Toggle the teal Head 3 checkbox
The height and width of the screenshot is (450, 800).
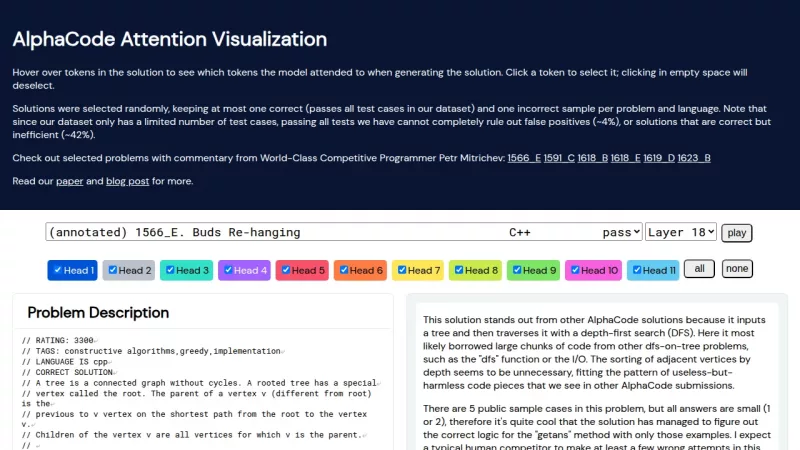pyautogui.click(x=171, y=270)
